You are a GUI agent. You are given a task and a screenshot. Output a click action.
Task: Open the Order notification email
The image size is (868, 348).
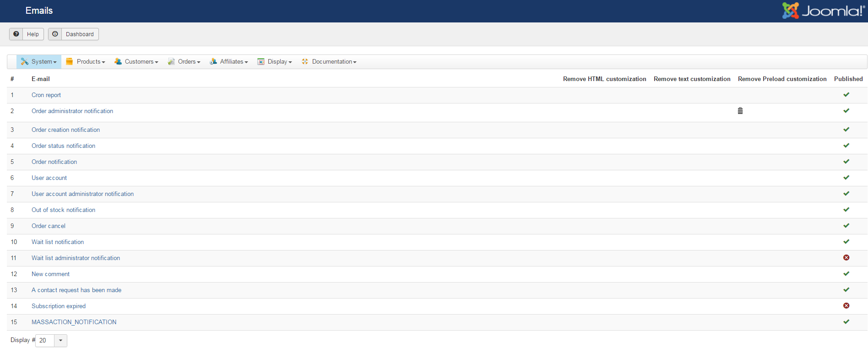pyautogui.click(x=54, y=162)
